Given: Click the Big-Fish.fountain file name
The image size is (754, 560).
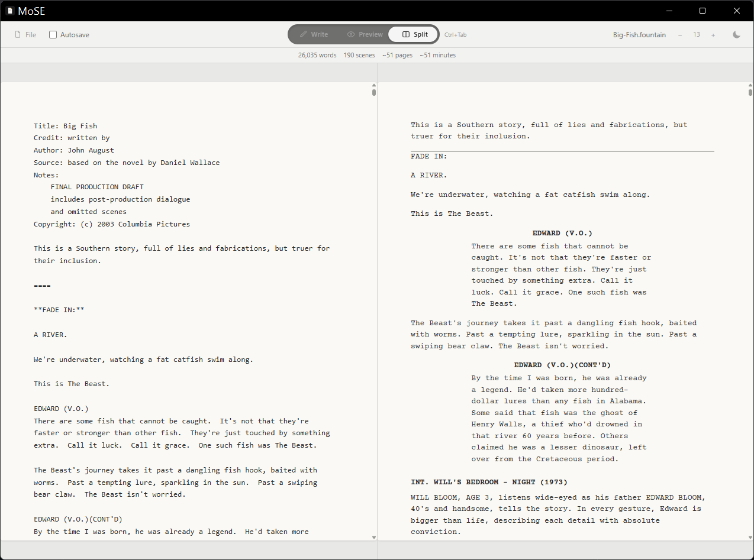Looking at the screenshot, I should point(639,35).
